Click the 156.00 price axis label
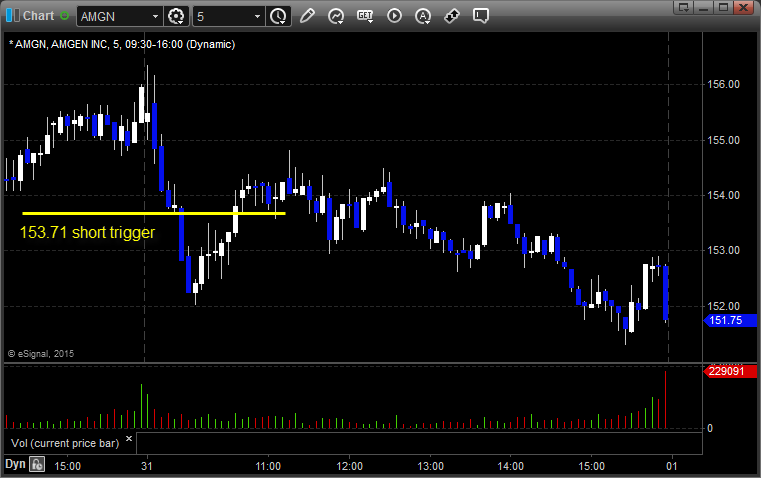The image size is (761, 478). 723,84
